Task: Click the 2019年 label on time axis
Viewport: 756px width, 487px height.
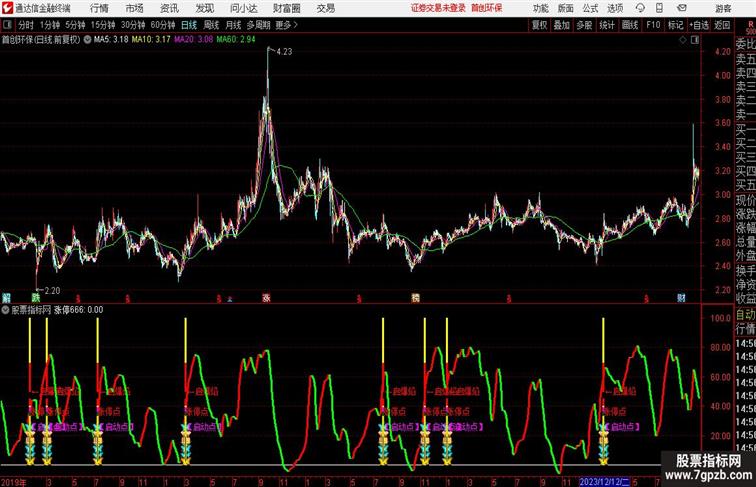Action: coord(14,482)
